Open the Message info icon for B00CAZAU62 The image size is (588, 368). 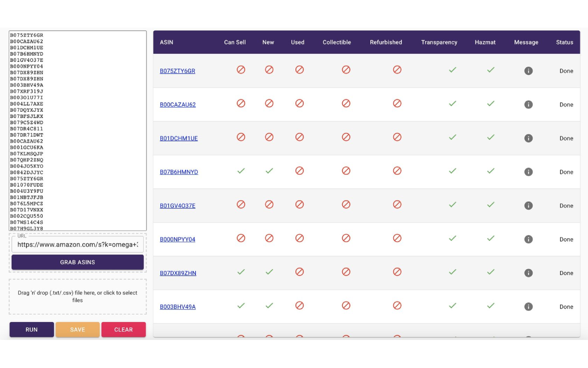(528, 104)
